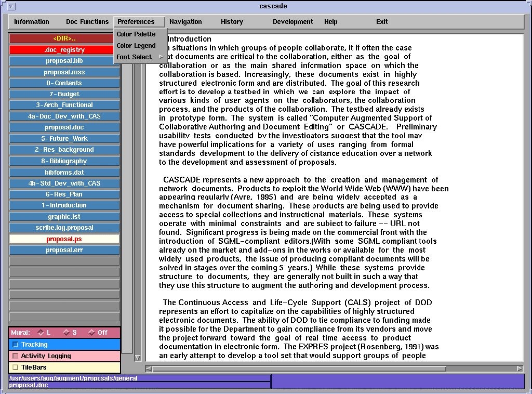Screen dimensions: 532x394
Task: Go up via the <DIR>.. entry
Action: pyautogui.click(x=64, y=38)
